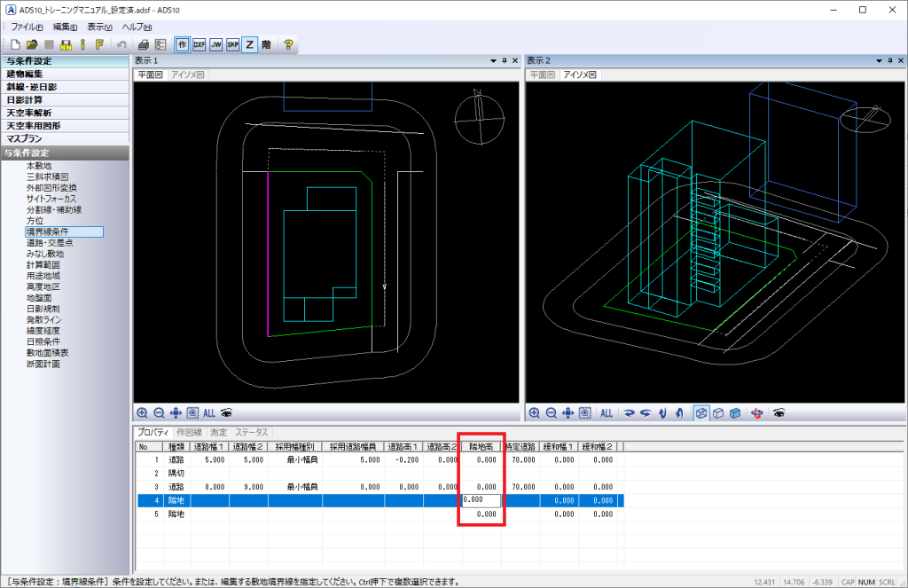Open the 日影計算 section

65,100
